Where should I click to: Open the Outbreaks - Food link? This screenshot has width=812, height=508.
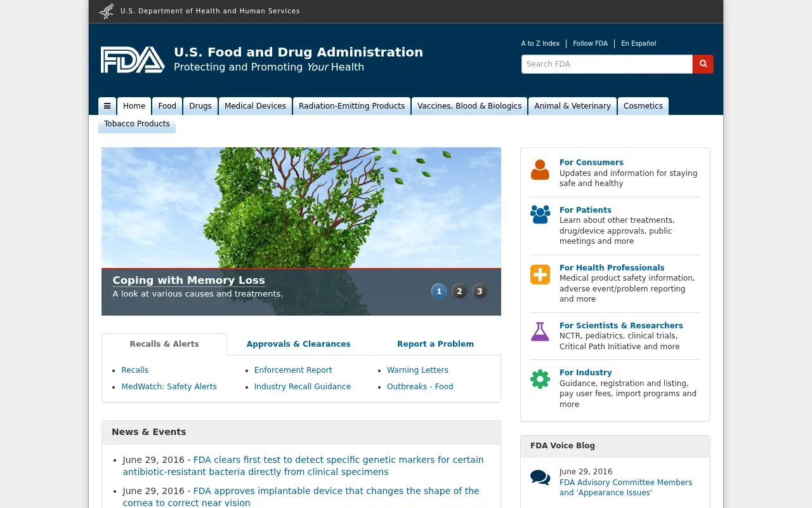coord(420,387)
